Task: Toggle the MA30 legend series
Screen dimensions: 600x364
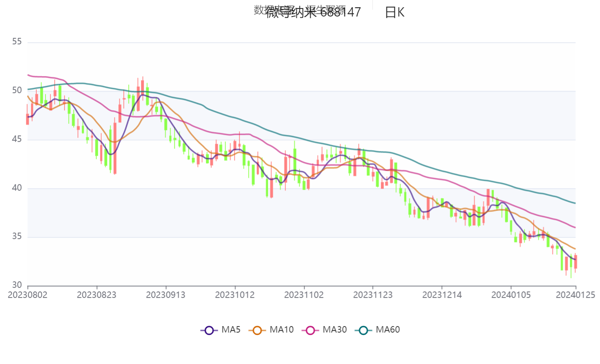Action: tap(324, 330)
